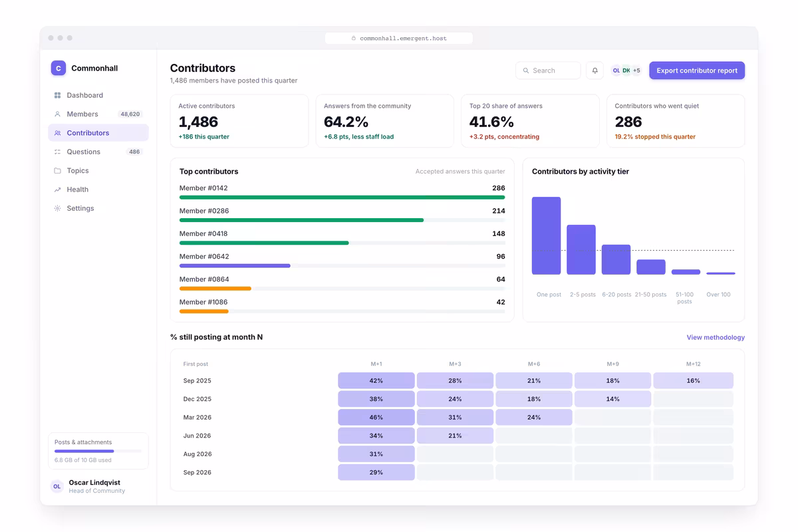Click the 2-5 posts chart bar
This screenshot has height=532, width=798.
point(581,250)
